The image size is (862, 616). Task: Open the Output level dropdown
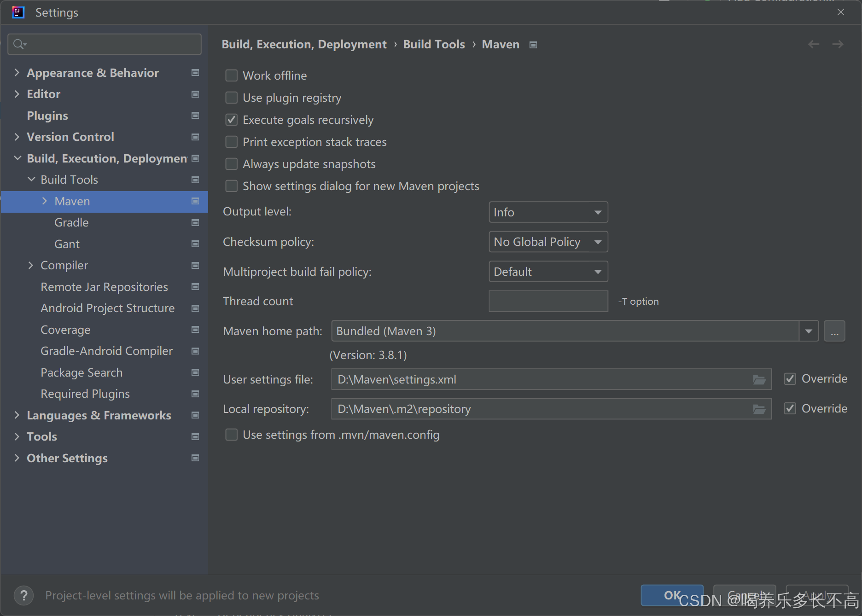[548, 212]
